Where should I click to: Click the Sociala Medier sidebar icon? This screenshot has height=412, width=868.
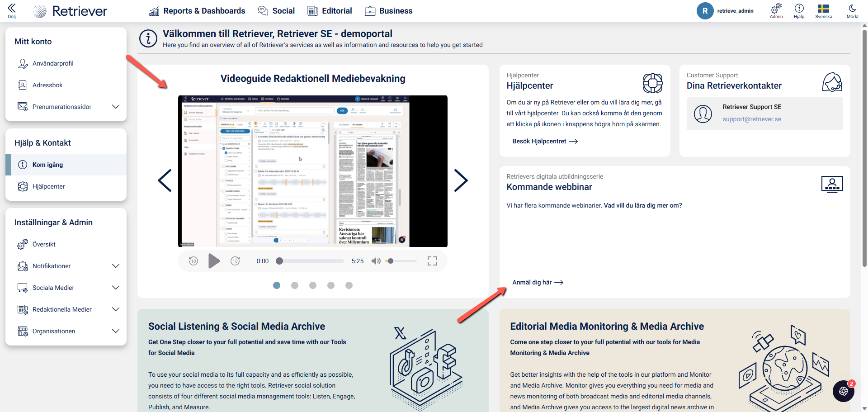click(x=23, y=288)
